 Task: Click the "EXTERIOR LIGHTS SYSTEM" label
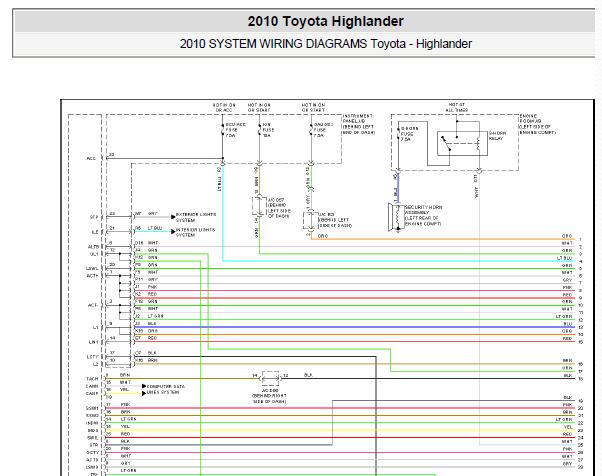[196, 217]
